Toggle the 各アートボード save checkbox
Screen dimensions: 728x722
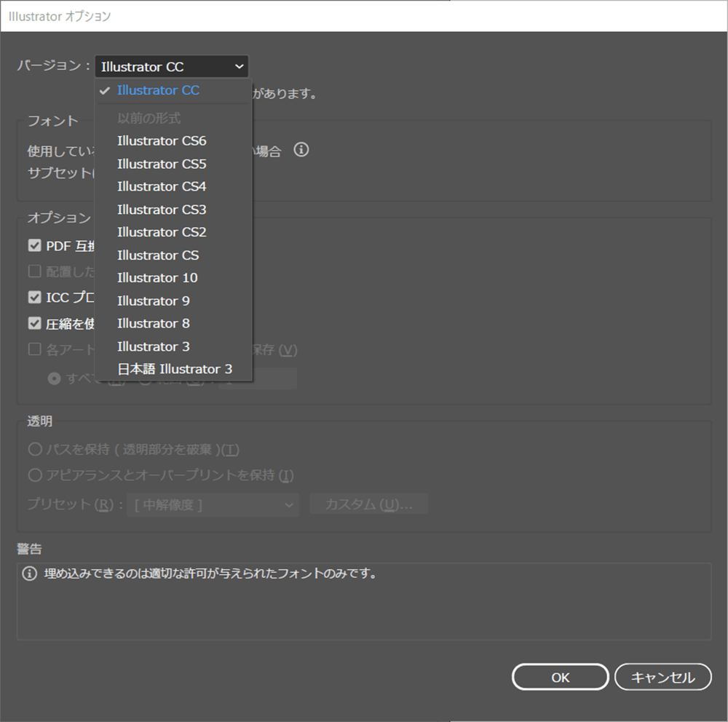point(34,349)
